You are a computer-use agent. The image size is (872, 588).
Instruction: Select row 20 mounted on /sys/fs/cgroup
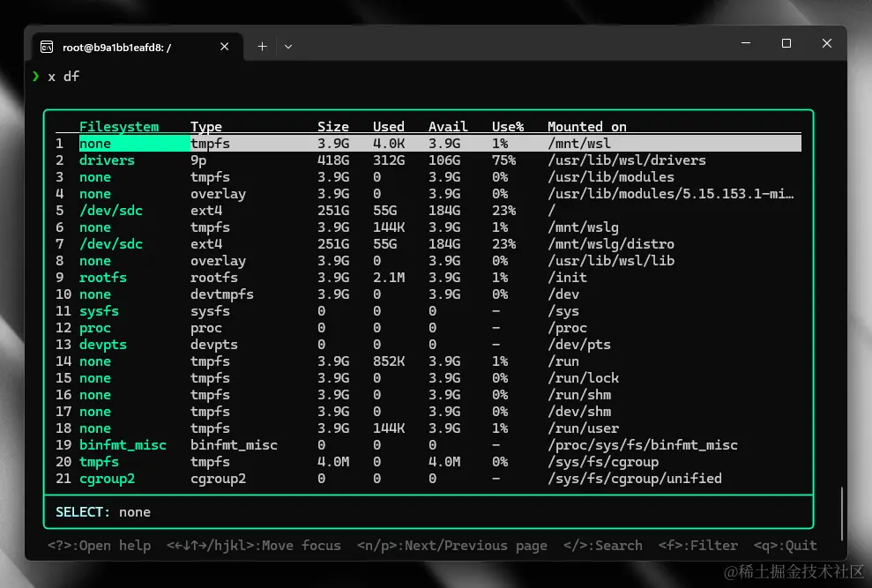click(x=429, y=461)
